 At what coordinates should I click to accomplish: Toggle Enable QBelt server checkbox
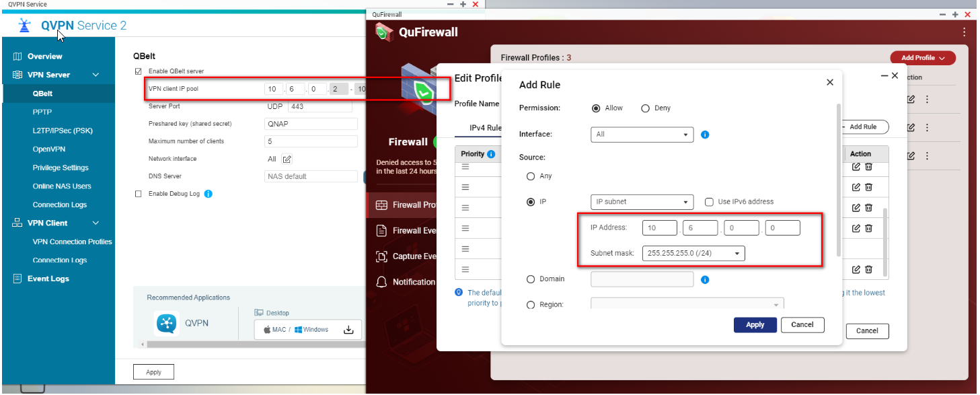coord(139,71)
